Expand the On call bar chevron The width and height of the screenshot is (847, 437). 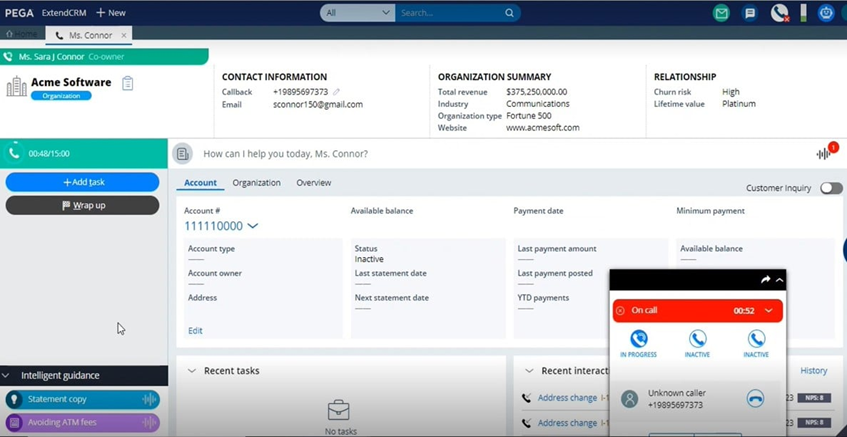769,311
